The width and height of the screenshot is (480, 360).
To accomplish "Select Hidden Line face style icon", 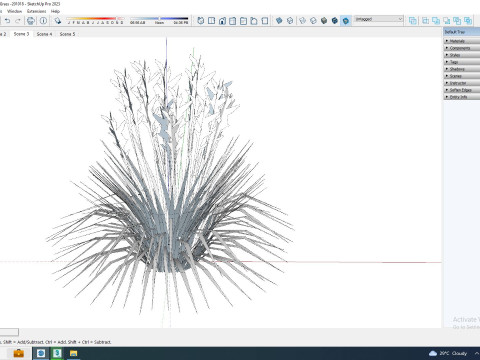I will (x=313, y=21).
